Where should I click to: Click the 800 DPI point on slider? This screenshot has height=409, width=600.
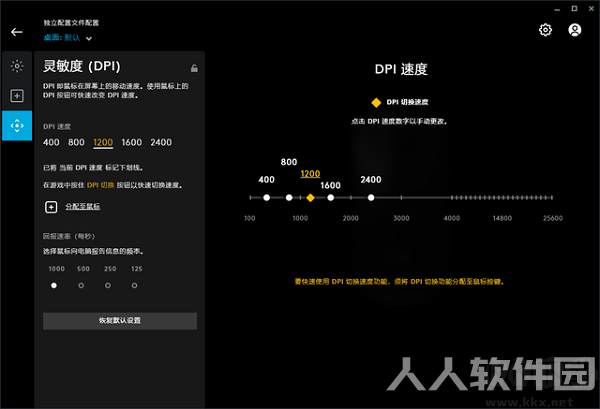click(x=289, y=197)
